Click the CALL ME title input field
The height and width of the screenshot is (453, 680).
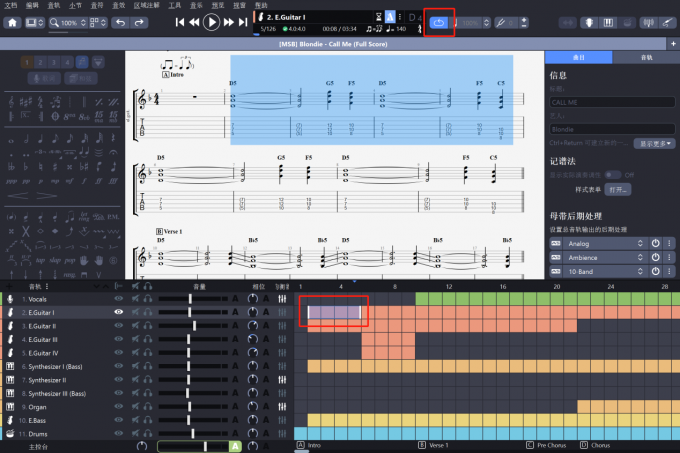(x=610, y=102)
